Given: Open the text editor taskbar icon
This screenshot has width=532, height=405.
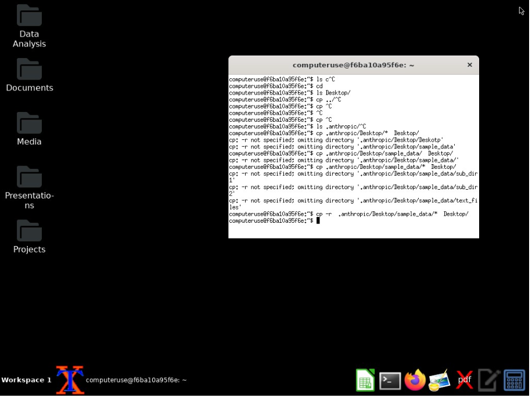Looking at the screenshot, I should [x=490, y=381].
